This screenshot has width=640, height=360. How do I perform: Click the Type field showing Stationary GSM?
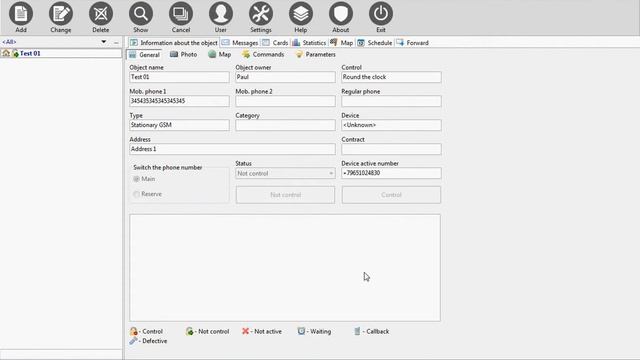pyautogui.click(x=179, y=125)
